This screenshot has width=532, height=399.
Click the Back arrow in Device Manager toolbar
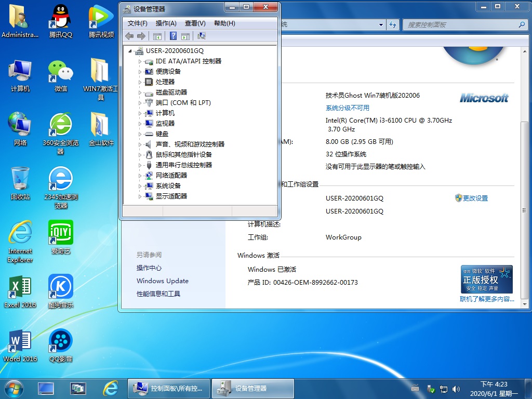point(129,36)
